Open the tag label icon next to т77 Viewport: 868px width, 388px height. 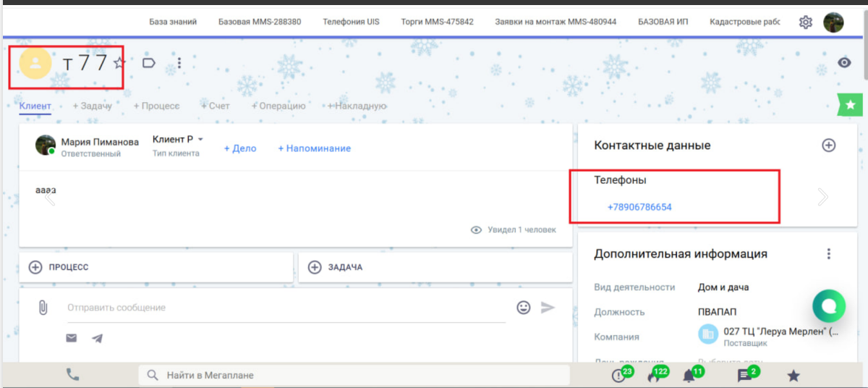(x=149, y=63)
